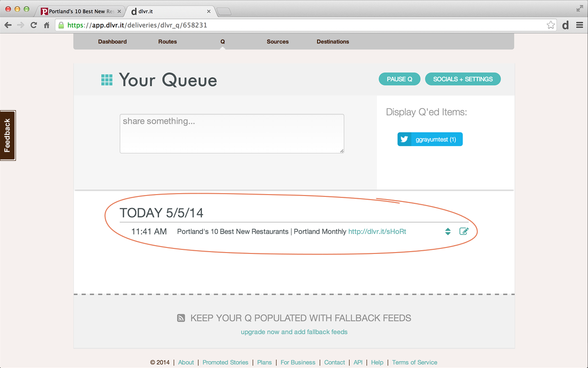Open the Plans footer link
The image size is (588, 368).
[265, 362]
